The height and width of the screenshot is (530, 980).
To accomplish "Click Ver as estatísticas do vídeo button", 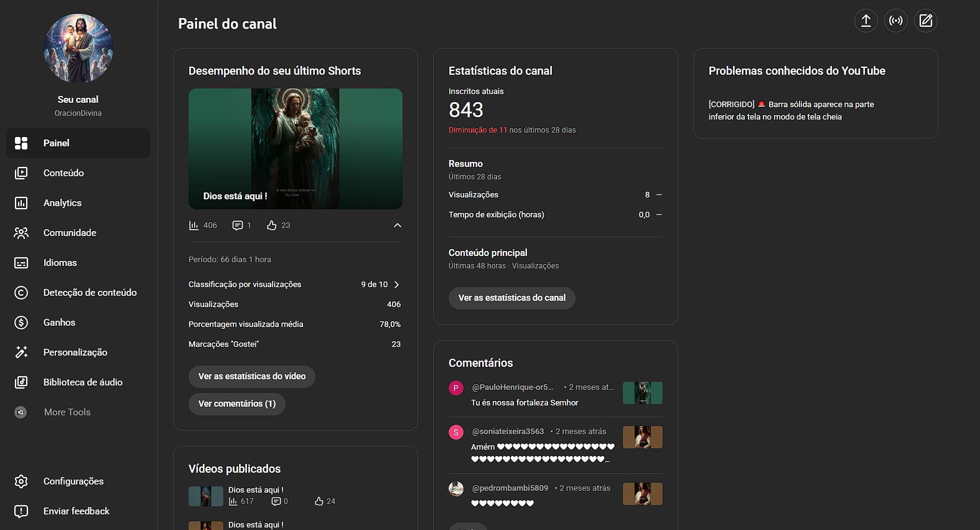I will pyautogui.click(x=252, y=376).
